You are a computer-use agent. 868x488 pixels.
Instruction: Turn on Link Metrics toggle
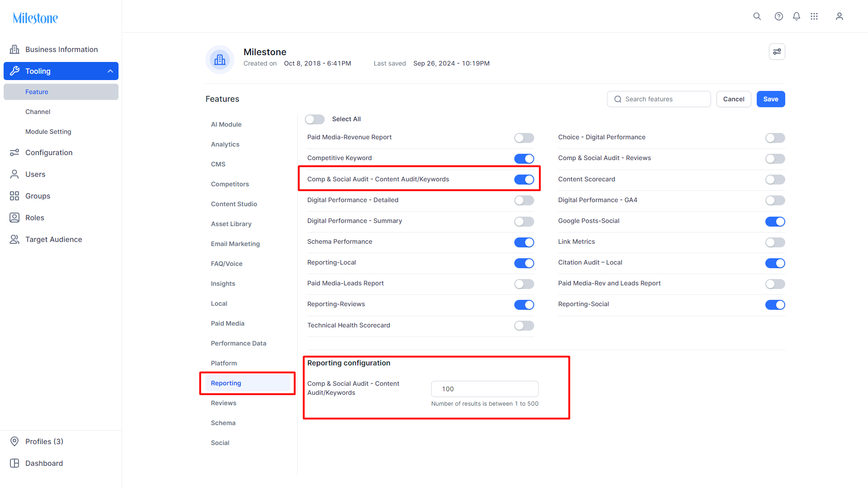click(x=775, y=242)
